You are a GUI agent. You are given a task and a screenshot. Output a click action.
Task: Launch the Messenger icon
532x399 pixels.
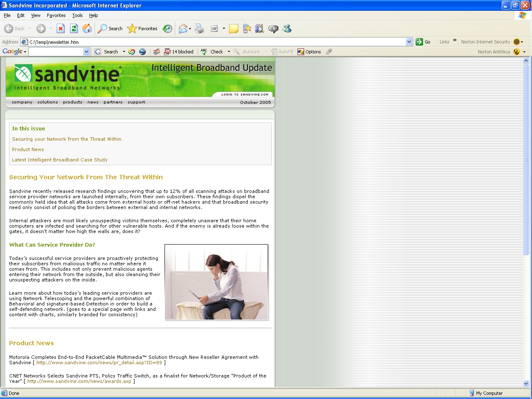tap(287, 29)
